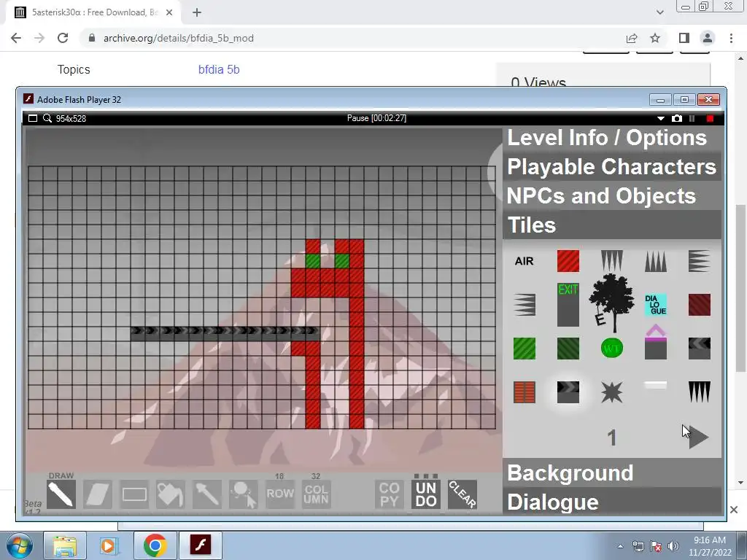Open a new browser tab
This screenshot has width=747, height=560.
(197, 12)
